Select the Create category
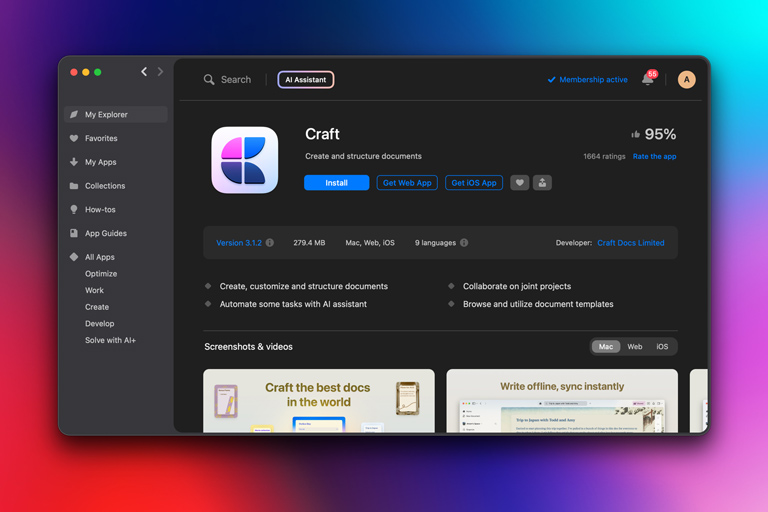The height and width of the screenshot is (512, 768). coord(97,307)
